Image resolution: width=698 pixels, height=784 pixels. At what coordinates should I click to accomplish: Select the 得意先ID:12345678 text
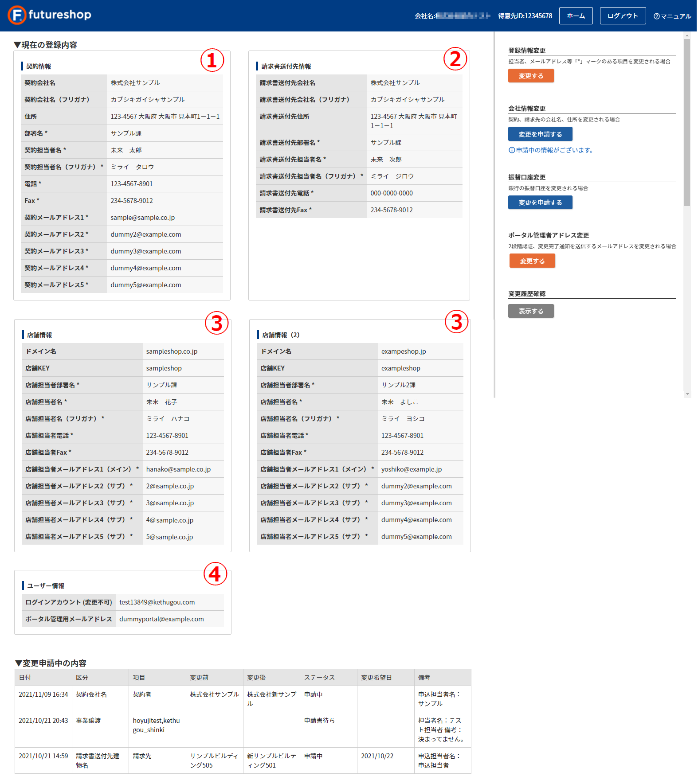click(525, 16)
